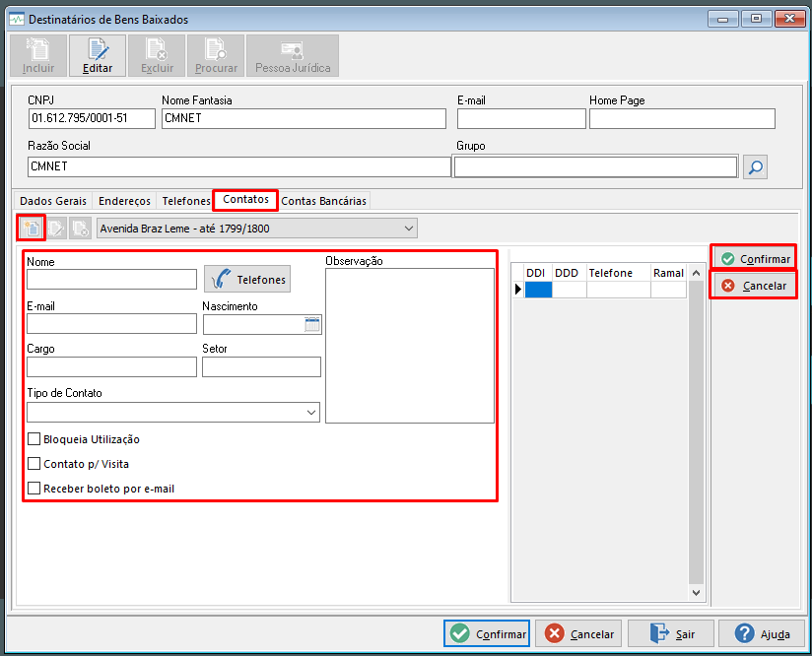This screenshot has width=812, height=656.
Task: Click the window app icon in title bar
Action: pos(17,19)
